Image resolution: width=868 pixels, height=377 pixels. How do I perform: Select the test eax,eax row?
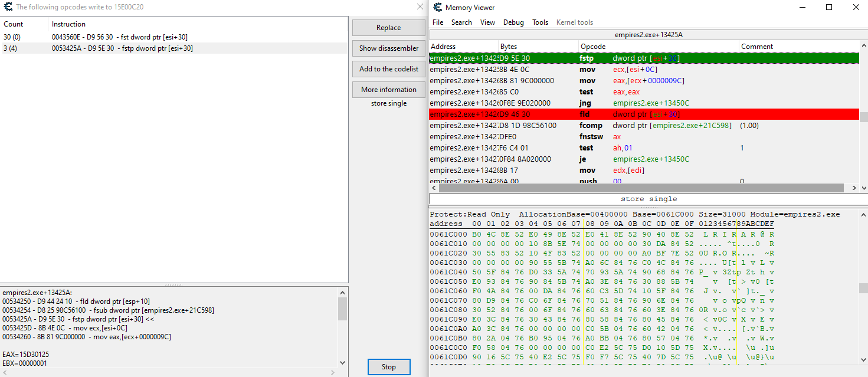[644, 92]
